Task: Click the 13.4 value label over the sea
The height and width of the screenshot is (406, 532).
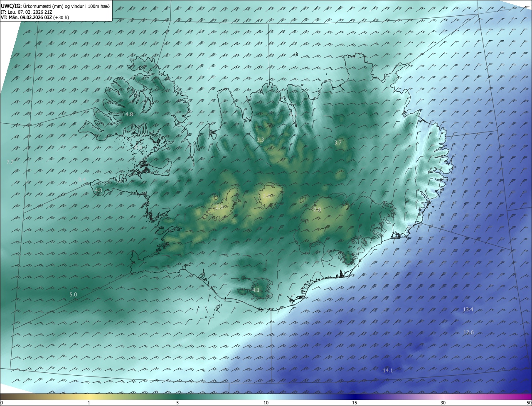Action: pos(468,309)
